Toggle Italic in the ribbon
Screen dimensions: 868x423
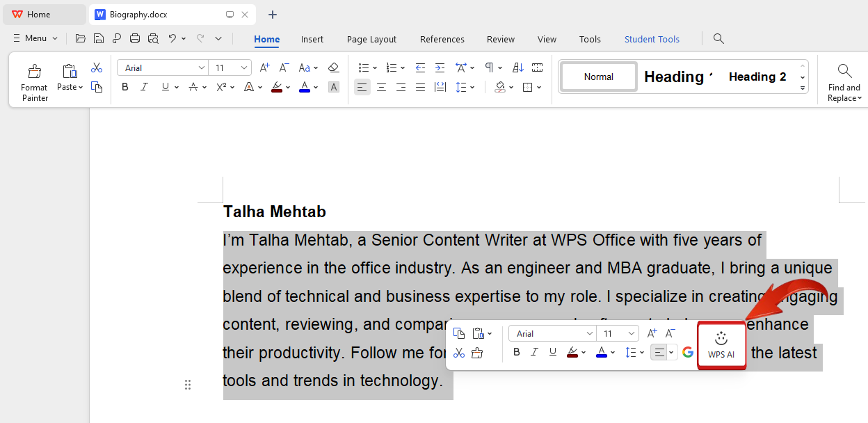144,87
